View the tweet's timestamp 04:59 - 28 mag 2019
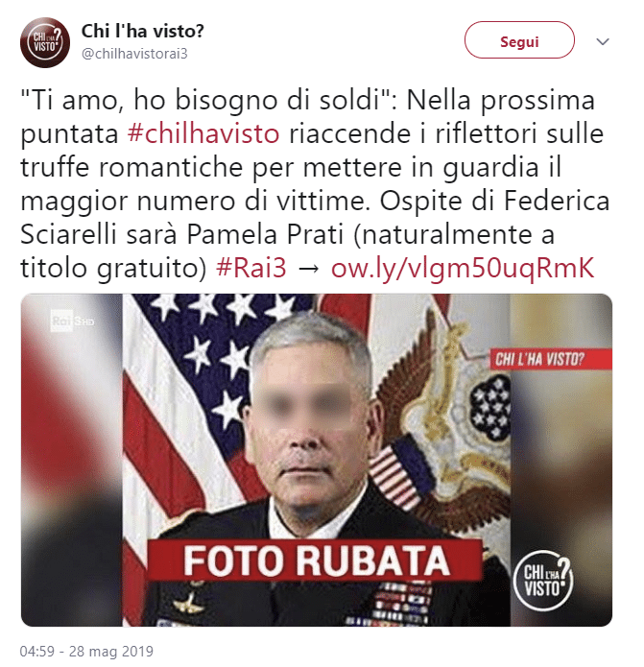 (x=86, y=651)
